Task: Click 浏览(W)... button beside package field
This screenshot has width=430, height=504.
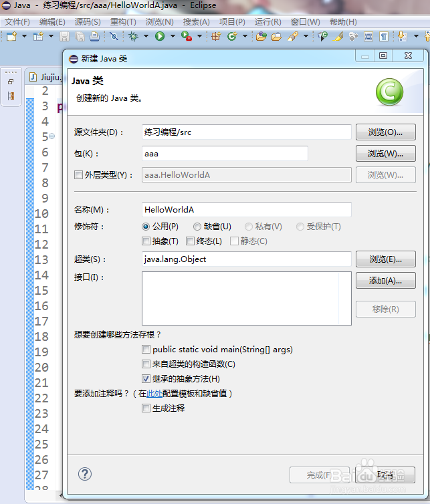Action: [x=386, y=154]
